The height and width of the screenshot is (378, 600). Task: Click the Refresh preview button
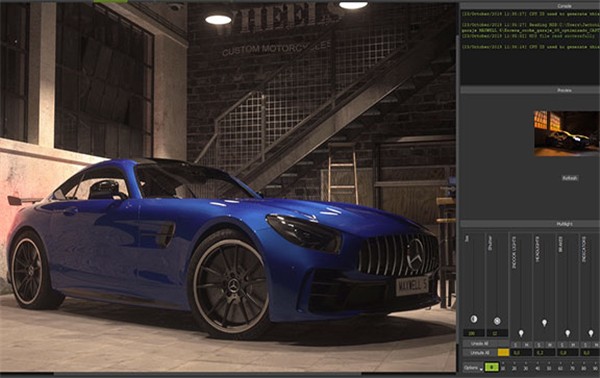[570, 178]
